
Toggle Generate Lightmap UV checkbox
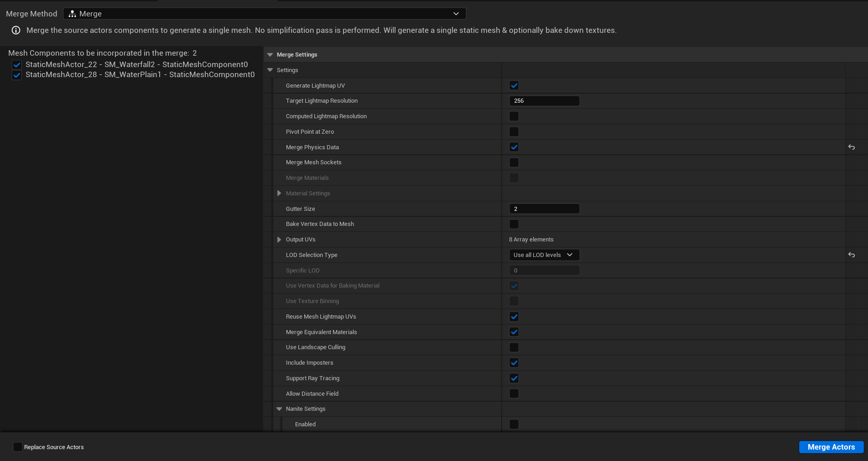pos(514,86)
